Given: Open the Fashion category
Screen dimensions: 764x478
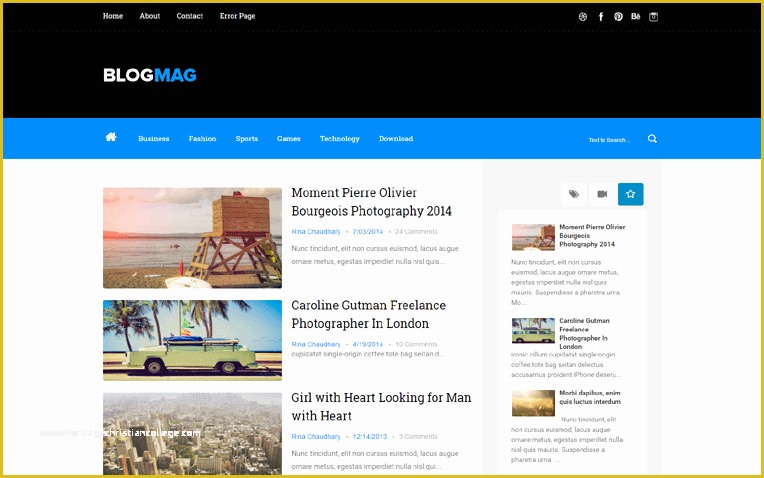Looking at the screenshot, I should tap(202, 139).
